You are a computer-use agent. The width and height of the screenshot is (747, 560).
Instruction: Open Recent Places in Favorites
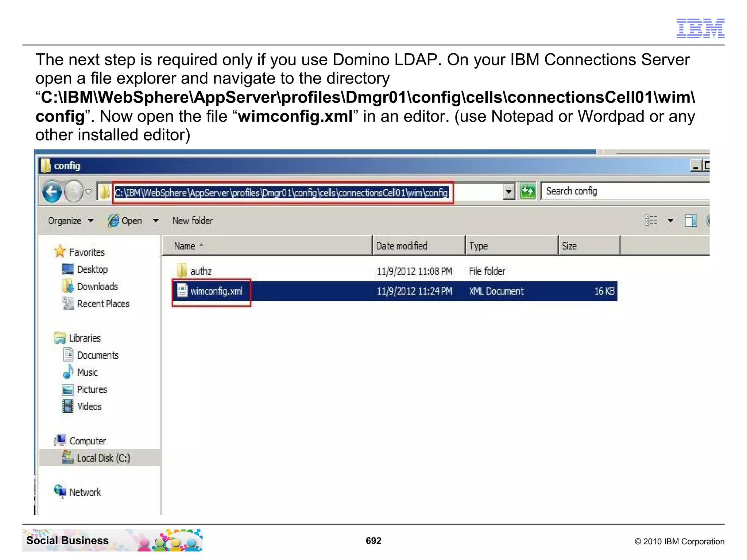tap(96, 304)
